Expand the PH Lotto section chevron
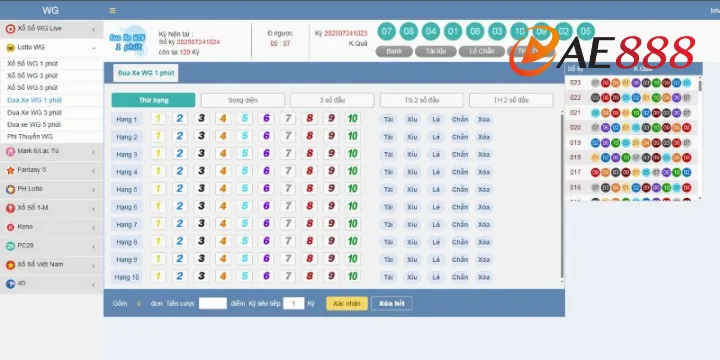 coord(94,190)
